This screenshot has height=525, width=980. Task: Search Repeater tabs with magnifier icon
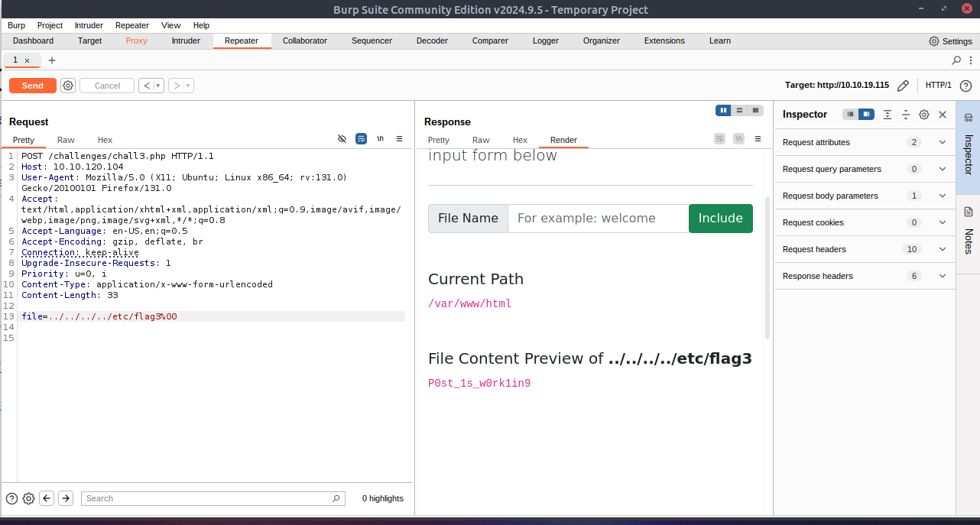click(956, 60)
